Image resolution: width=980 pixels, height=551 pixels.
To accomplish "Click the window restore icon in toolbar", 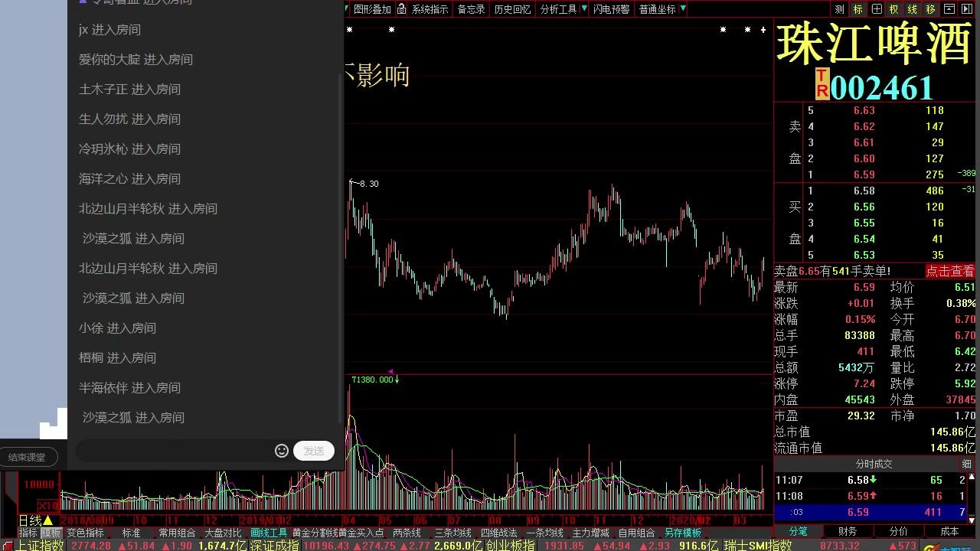I will [x=949, y=9].
